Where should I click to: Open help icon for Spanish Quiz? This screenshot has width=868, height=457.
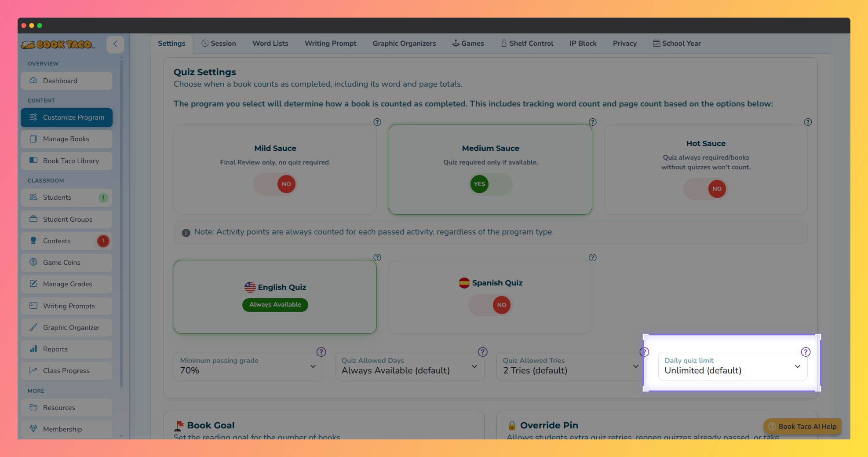(593, 258)
